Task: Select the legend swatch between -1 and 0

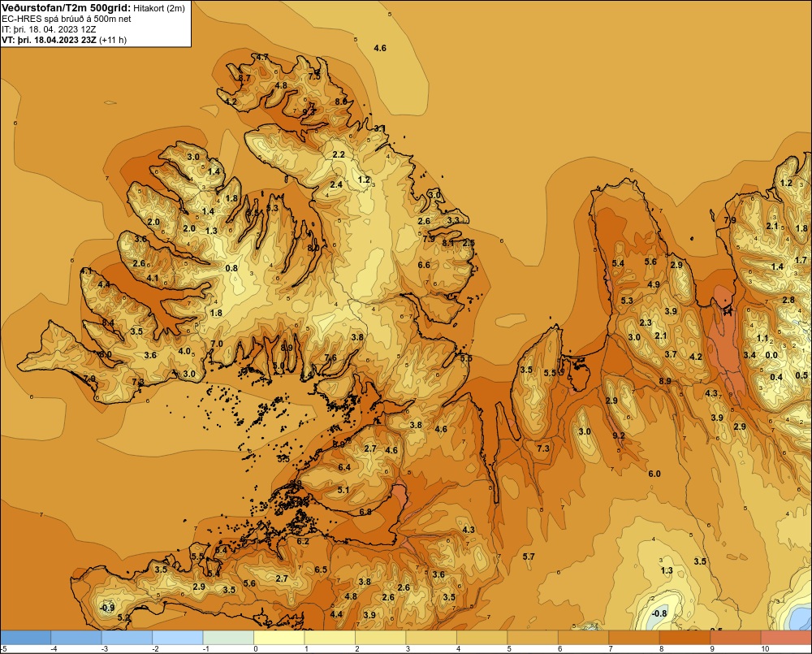Action: click(x=228, y=637)
